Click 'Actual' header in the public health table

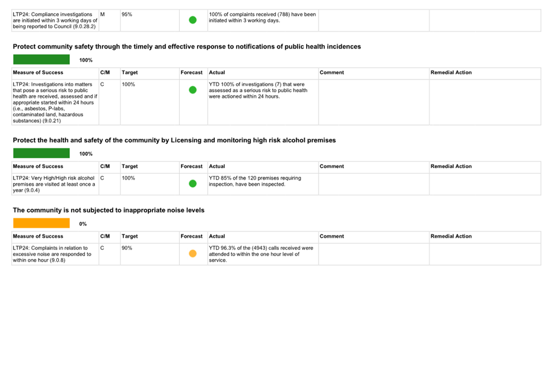[217, 72]
